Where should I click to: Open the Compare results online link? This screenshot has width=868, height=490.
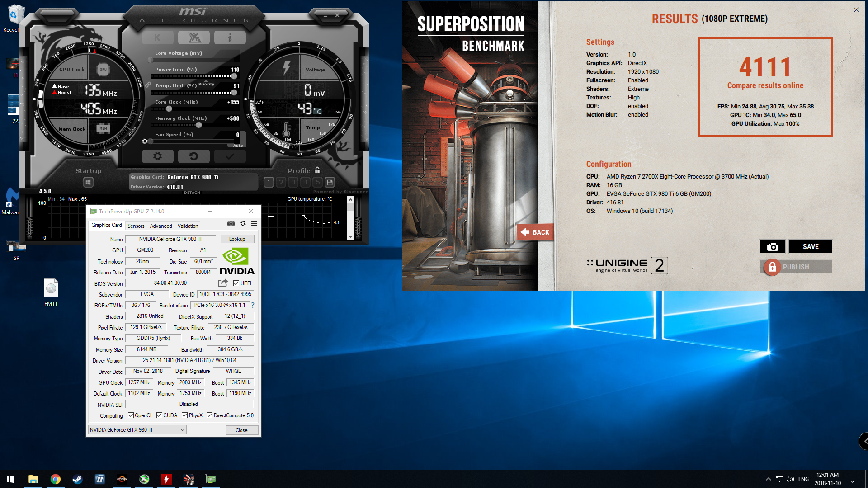pos(765,86)
